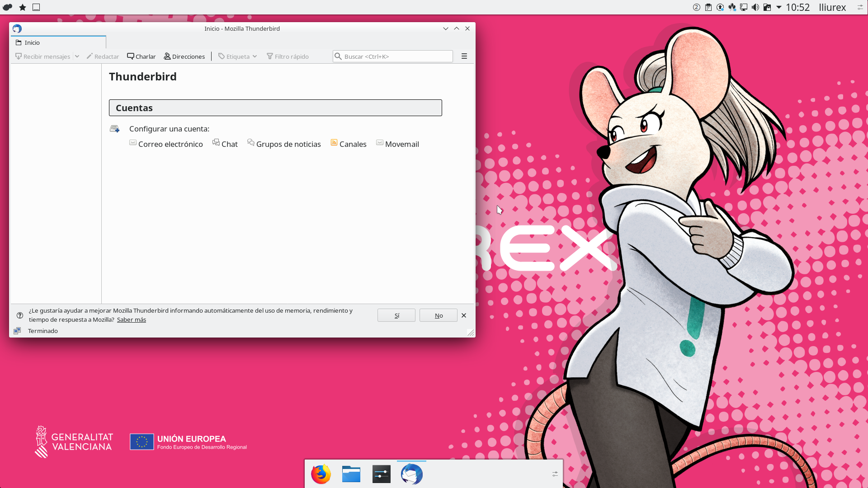Click the show desktop panel icon
This screenshot has width=868, height=488.
36,7
